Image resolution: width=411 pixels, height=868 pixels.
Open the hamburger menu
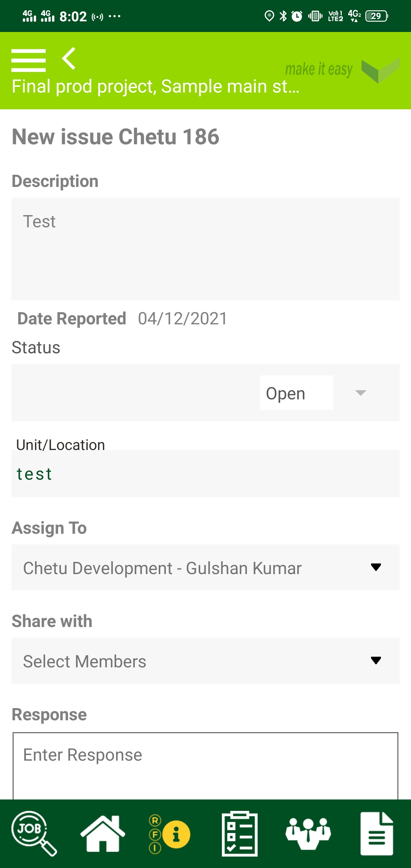(29, 60)
